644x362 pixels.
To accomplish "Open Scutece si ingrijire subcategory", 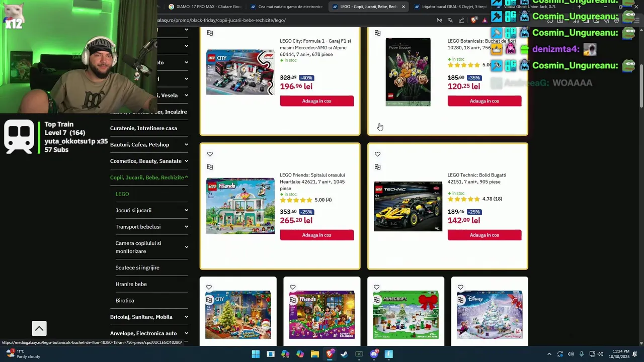I will coord(137,267).
